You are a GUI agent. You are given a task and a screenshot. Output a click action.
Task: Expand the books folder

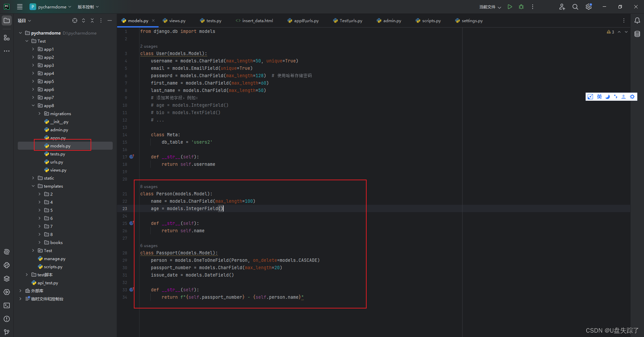40,242
